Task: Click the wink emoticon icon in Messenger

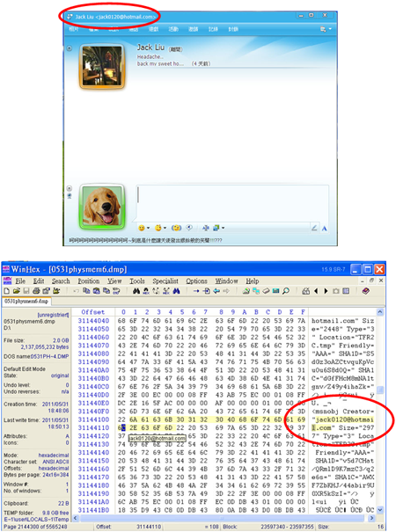Action: 158,228
